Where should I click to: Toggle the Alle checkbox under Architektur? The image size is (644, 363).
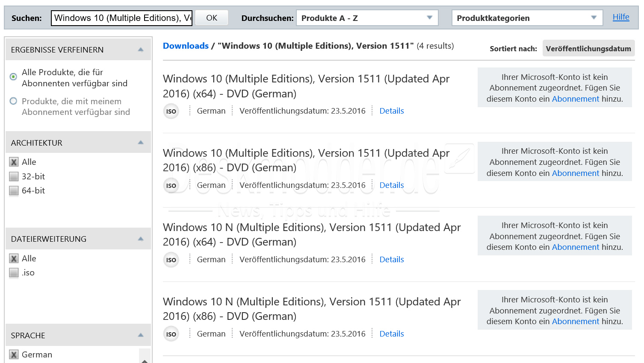(14, 162)
